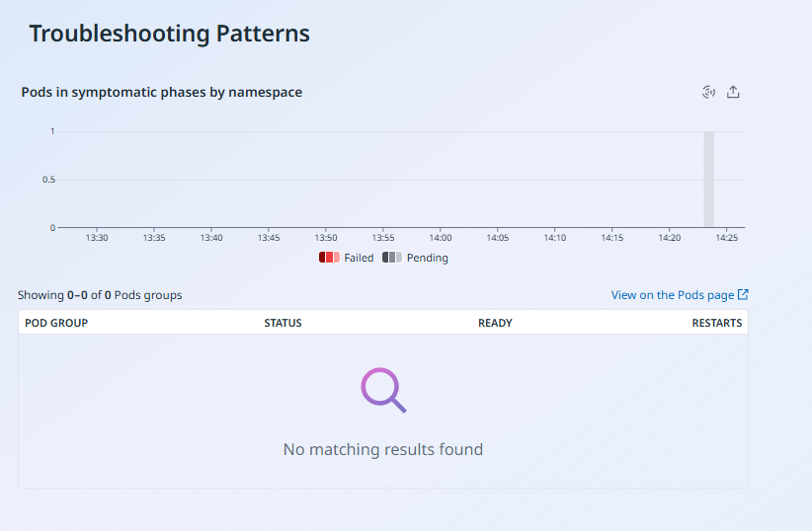The width and height of the screenshot is (812, 531).
Task: Click the chart title 'Pods in symptomatic phases by namespace'
Action: tap(162, 92)
